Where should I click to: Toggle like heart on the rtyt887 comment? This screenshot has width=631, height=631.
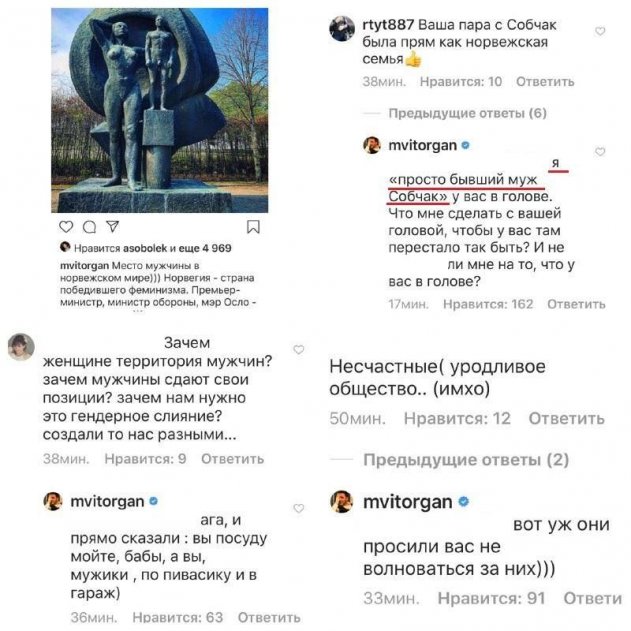[x=600, y=31]
